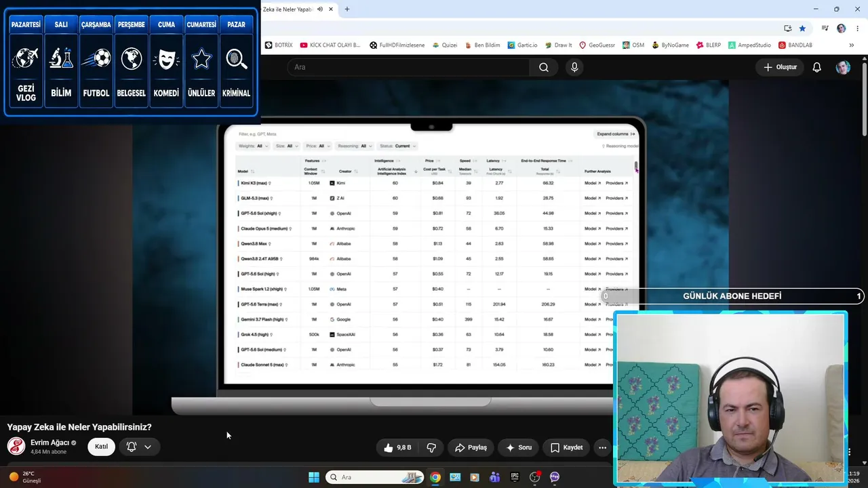
Task: Open YouTube notifications bell in header
Action: pos(817,67)
